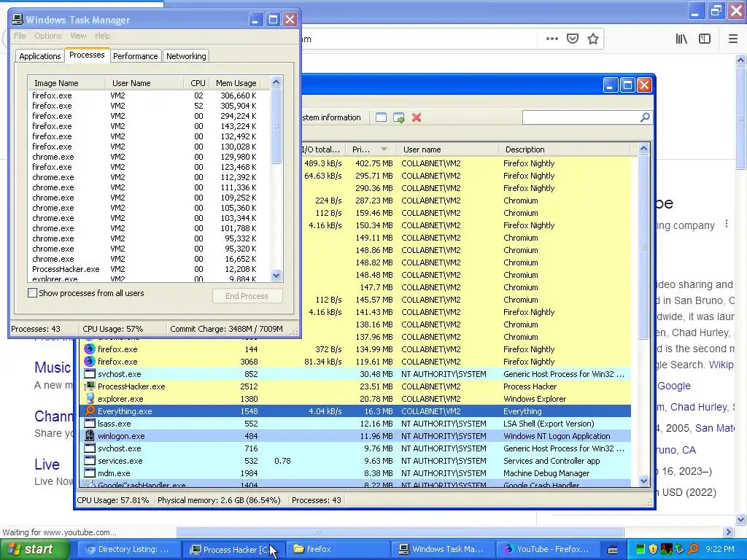Click the Save to Pocket icon
747x560 pixels.
pyautogui.click(x=573, y=39)
